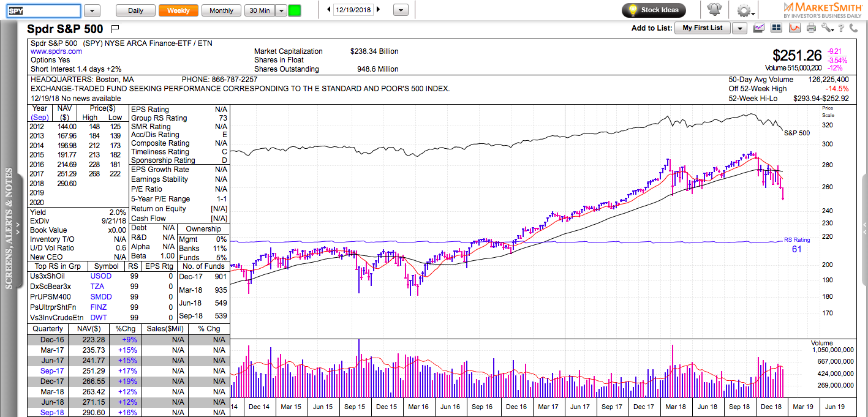Screen dimensions: 868x417
Task: Click the Timeliness Rating row
Action: coord(179,152)
